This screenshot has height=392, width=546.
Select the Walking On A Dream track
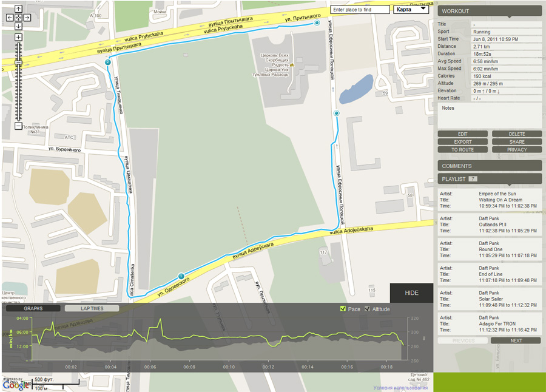[490, 200]
